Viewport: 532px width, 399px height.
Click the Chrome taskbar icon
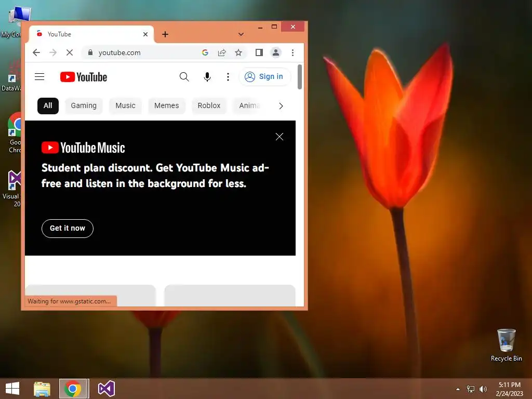point(73,389)
